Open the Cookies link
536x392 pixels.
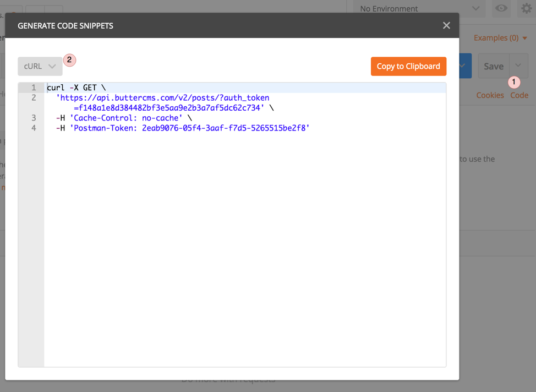(x=490, y=95)
